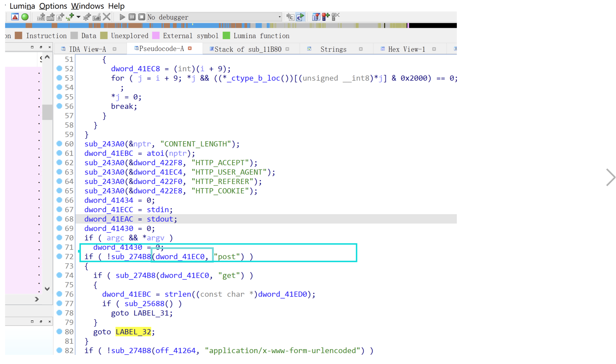Screen dimensions: 616x364
Task: Click the olive Unexplored legend swatch
Action: click(x=104, y=36)
